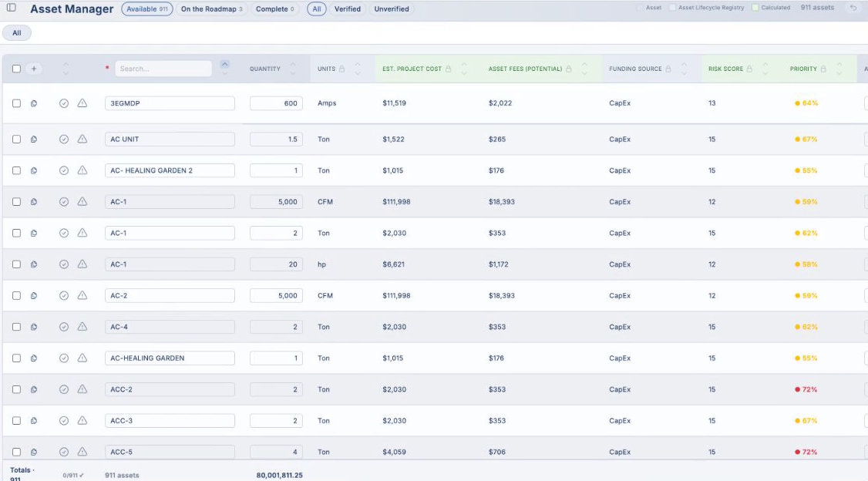Click the lock icon on Units column
The image size is (868, 481).
342,69
